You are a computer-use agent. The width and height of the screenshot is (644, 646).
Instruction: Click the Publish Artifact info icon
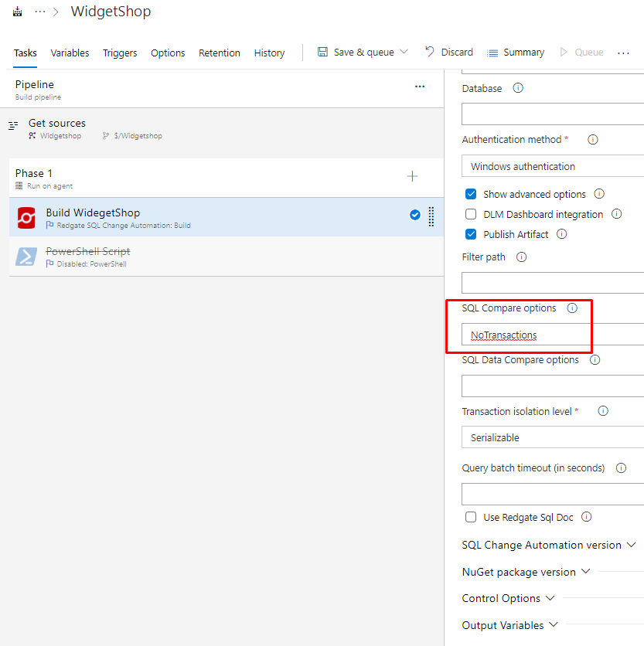pos(561,234)
